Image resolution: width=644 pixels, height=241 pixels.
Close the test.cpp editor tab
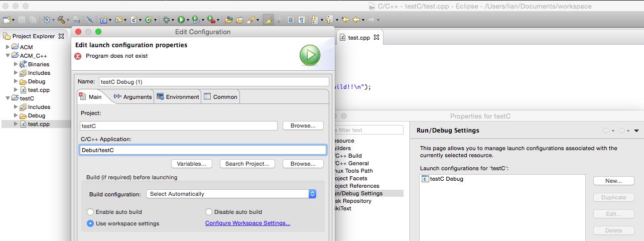[x=376, y=37]
